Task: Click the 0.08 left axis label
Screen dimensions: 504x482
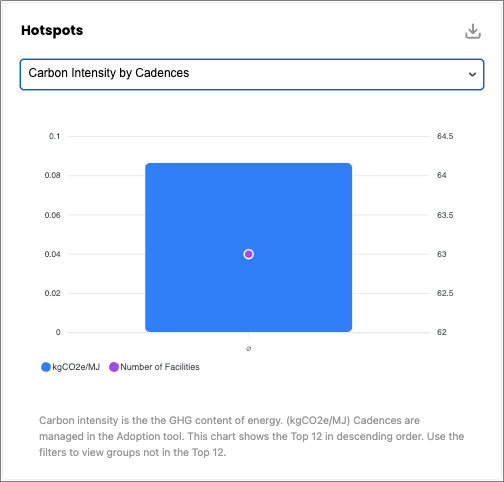Action: click(53, 175)
